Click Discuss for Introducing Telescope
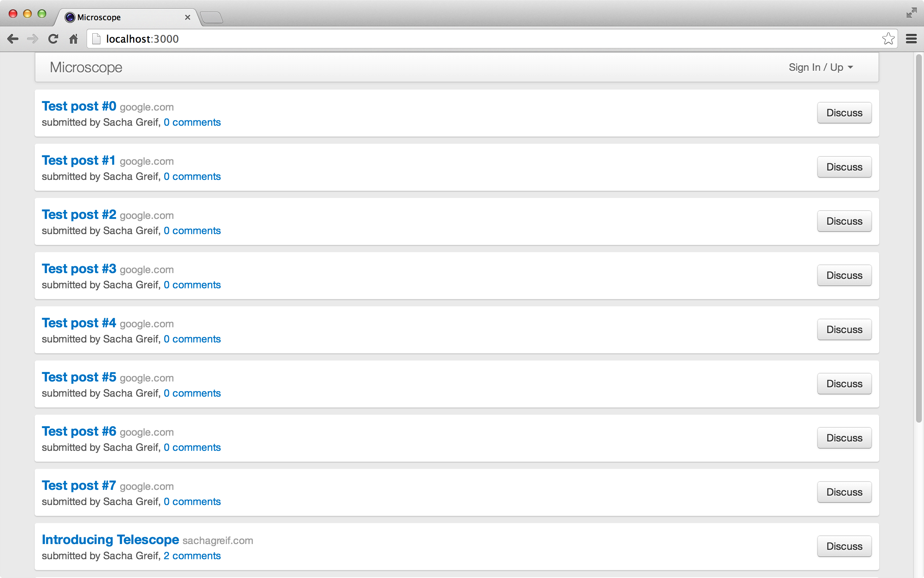 coord(844,546)
